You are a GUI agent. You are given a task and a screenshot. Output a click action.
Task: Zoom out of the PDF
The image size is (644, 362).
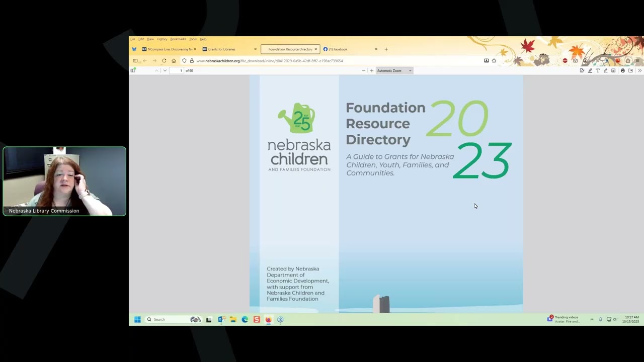[363, 70]
